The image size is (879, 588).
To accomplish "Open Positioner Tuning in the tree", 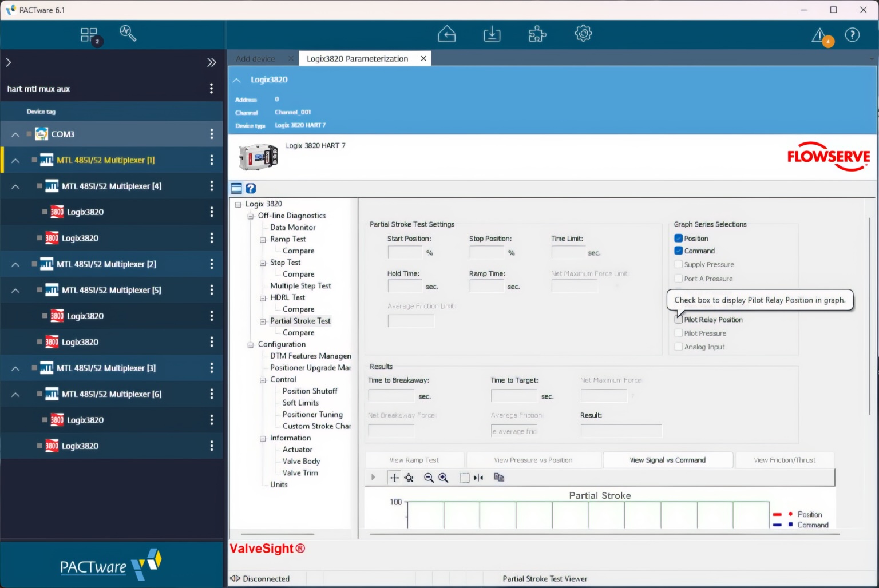I will point(312,414).
